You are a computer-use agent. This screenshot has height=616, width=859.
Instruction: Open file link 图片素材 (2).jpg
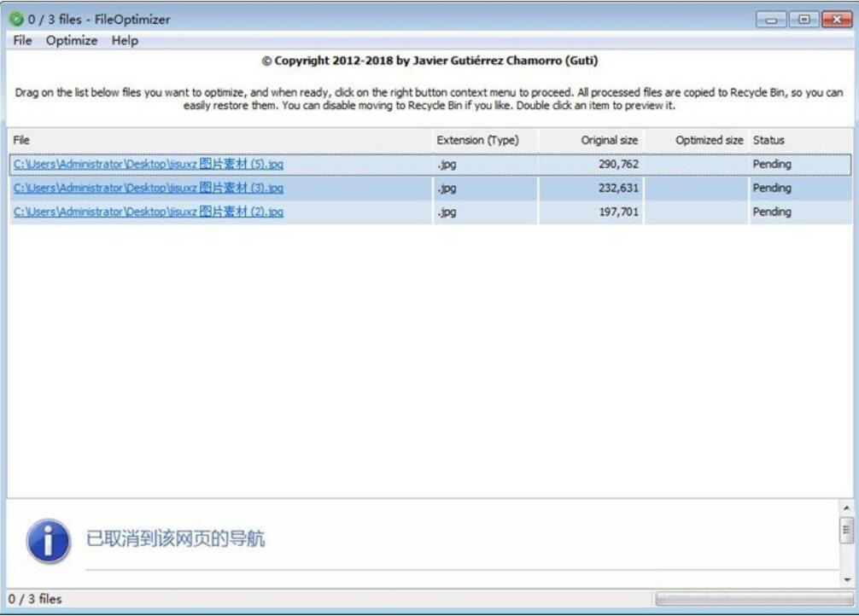[149, 212]
